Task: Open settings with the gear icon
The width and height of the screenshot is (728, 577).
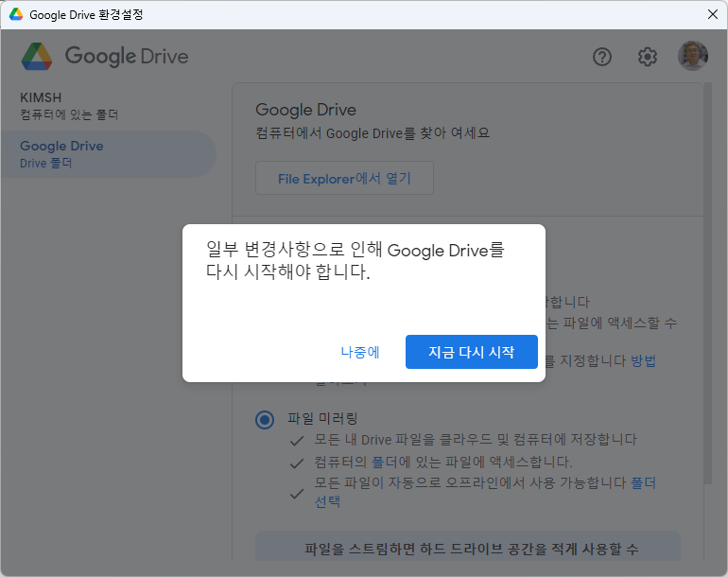Action: (648, 57)
